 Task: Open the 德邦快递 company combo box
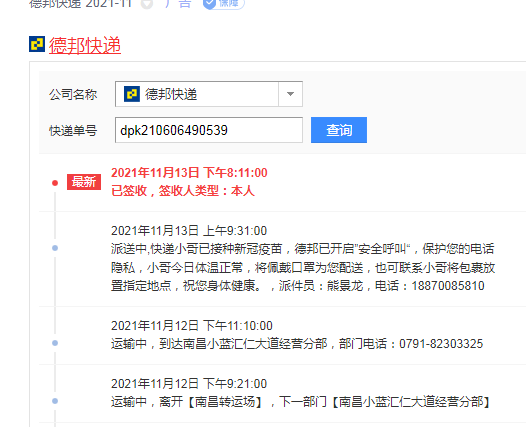pos(209,94)
